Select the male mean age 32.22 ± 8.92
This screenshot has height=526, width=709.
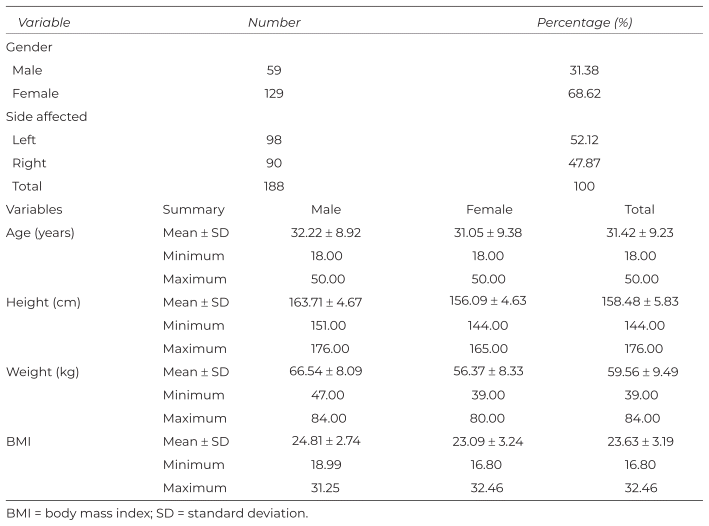326,233
